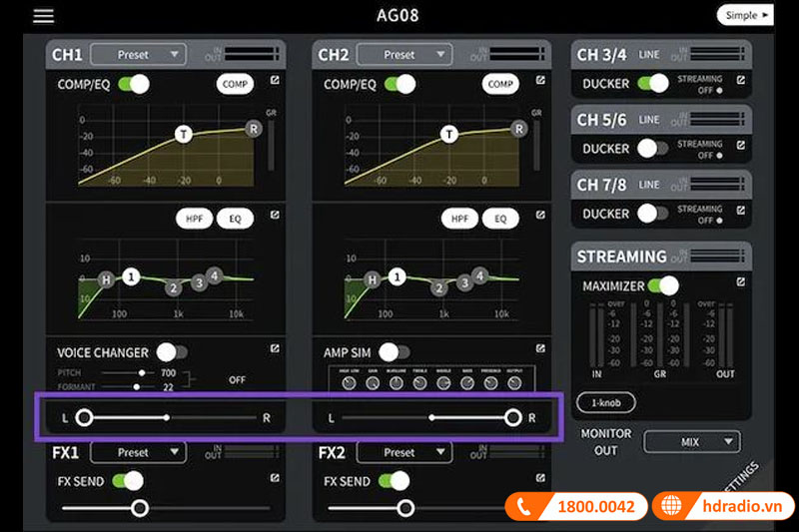Click CH2 COMP button

pyautogui.click(x=500, y=84)
